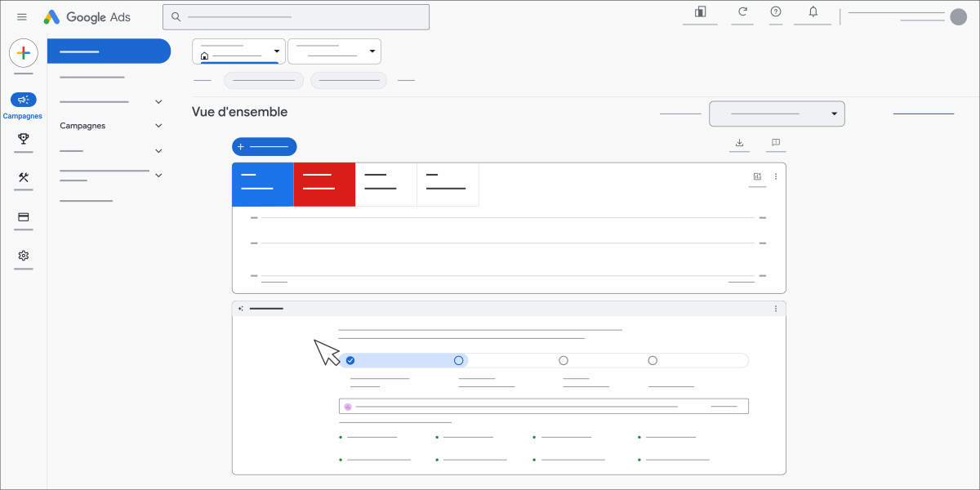
Task: Open the Admin gear icon in rail
Action: coord(24,256)
